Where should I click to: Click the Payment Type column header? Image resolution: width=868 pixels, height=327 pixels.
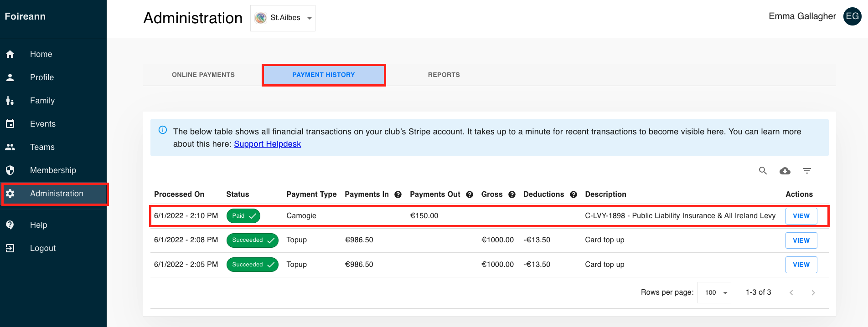311,194
